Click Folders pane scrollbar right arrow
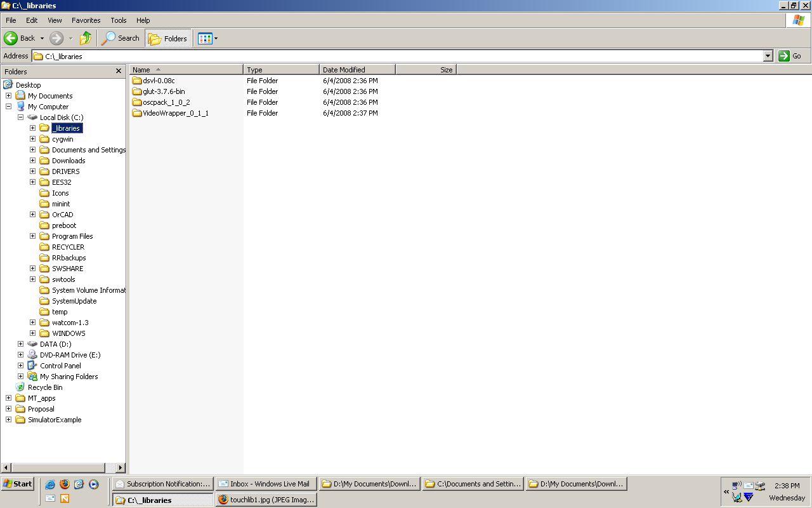This screenshot has width=812, height=508. 121,468
